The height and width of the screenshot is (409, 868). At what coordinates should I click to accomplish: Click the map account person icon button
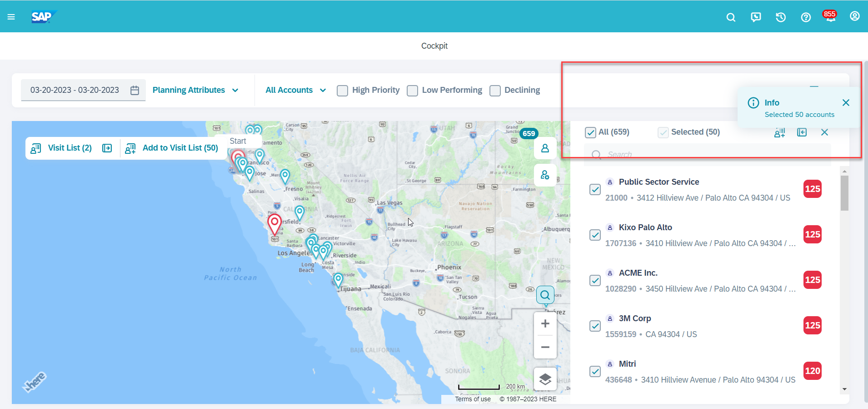click(x=545, y=148)
